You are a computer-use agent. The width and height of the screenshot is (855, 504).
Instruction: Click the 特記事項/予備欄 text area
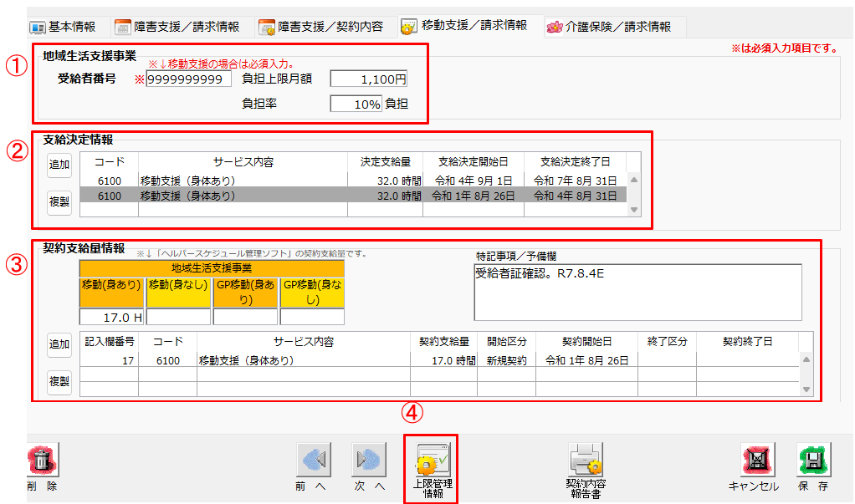pos(637,293)
